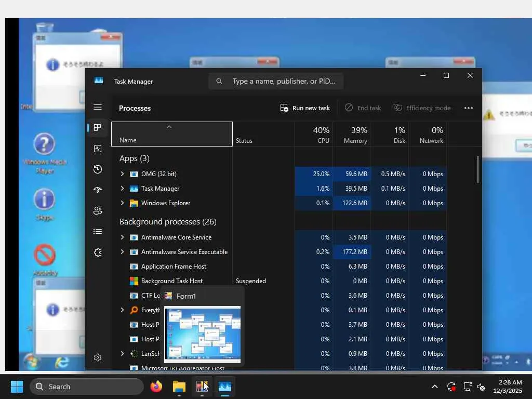Open the Startup apps sidebar icon

(x=98, y=190)
